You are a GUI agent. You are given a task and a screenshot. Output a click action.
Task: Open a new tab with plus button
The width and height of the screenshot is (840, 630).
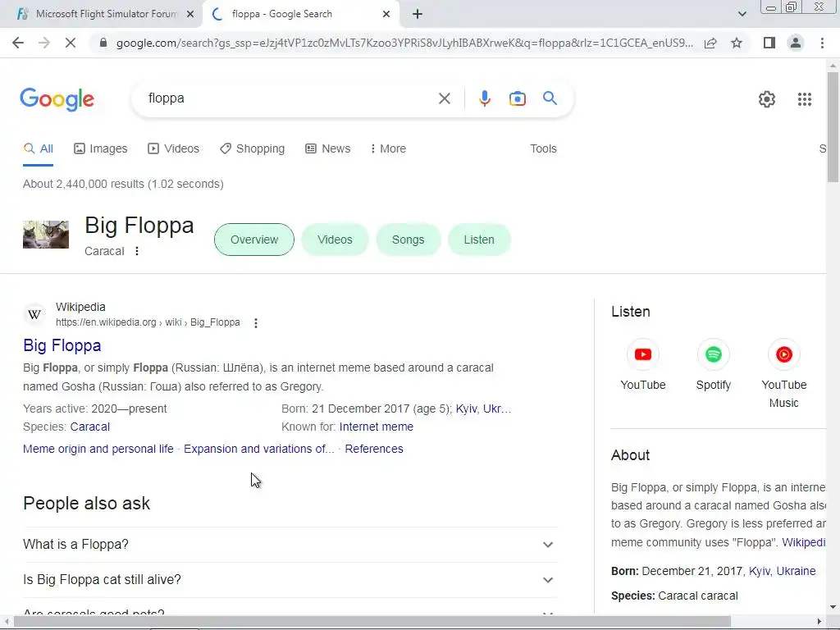(x=418, y=14)
